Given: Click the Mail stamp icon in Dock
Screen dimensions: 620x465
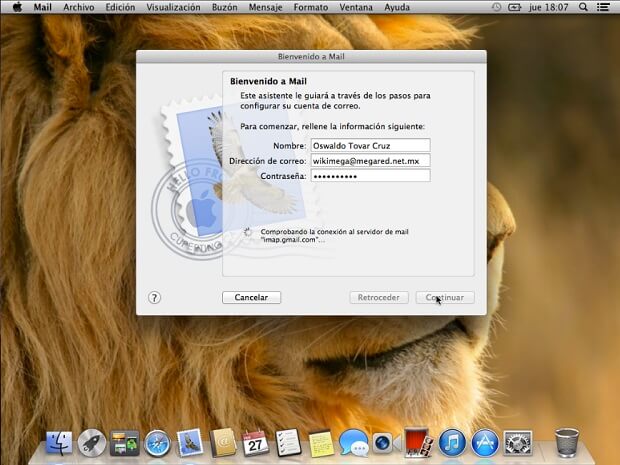Looking at the screenshot, I should point(190,442).
